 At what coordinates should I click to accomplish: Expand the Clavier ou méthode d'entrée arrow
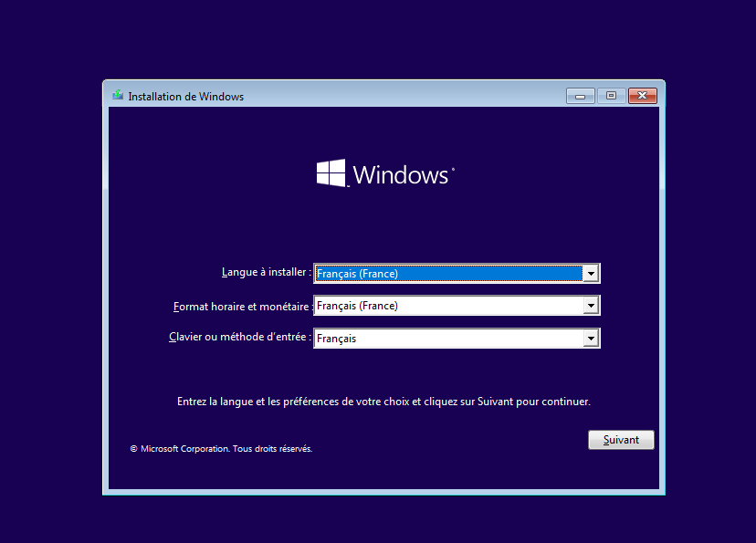591,339
